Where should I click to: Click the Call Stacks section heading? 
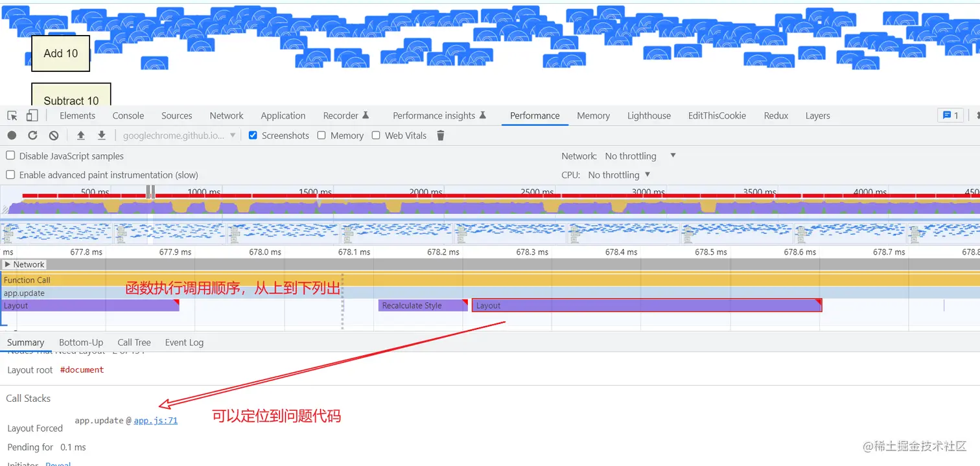click(x=29, y=399)
